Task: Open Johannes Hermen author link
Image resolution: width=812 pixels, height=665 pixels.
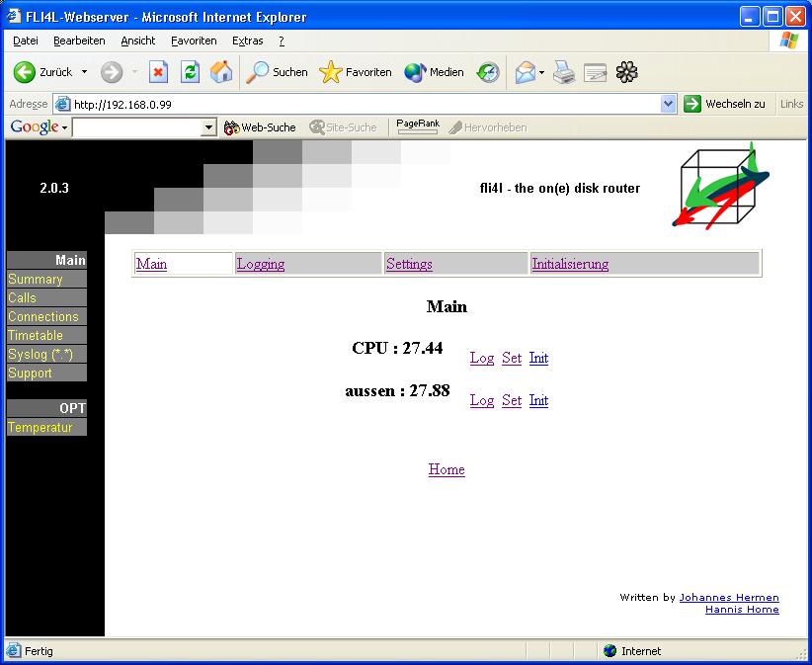Action: pos(729,597)
